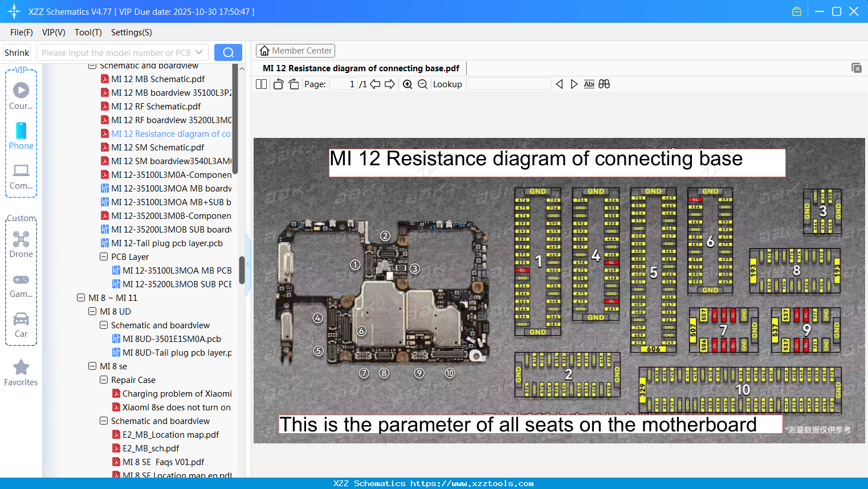This screenshot has height=489, width=868.
Task: Open the model number search dropdown
Action: click(x=201, y=52)
